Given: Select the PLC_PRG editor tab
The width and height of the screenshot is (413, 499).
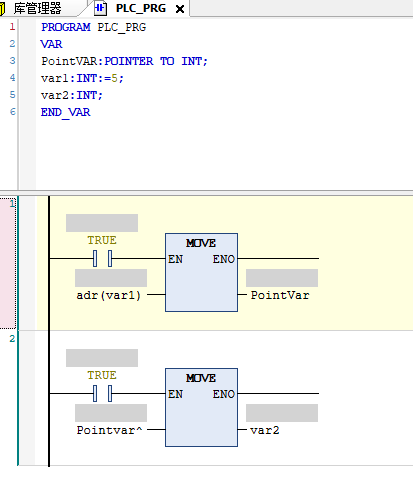Looking at the screenshot, I should pyautogui.click(x=141, y=8).
